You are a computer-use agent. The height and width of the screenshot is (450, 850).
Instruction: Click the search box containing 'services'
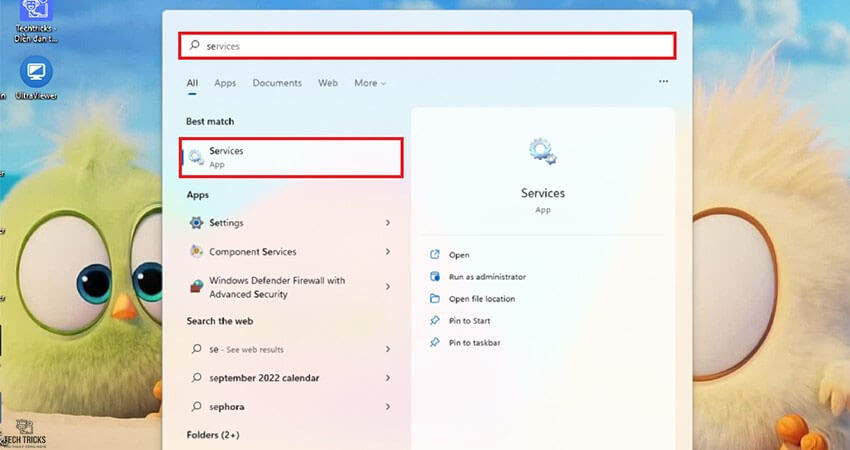click(427, 46)
